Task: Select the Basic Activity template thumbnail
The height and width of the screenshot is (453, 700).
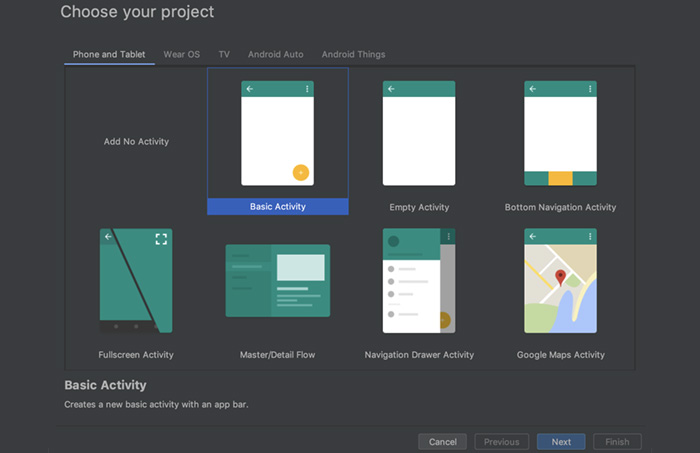Action: [x=277, y=134]
